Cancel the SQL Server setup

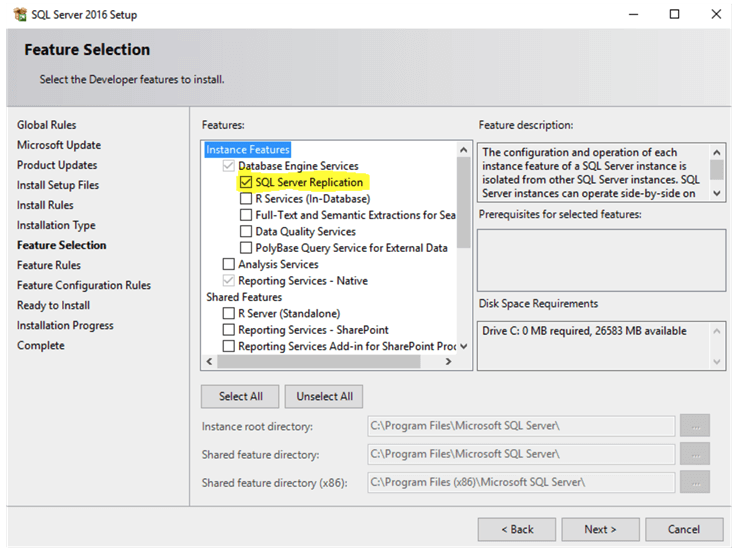click(684, 529)
